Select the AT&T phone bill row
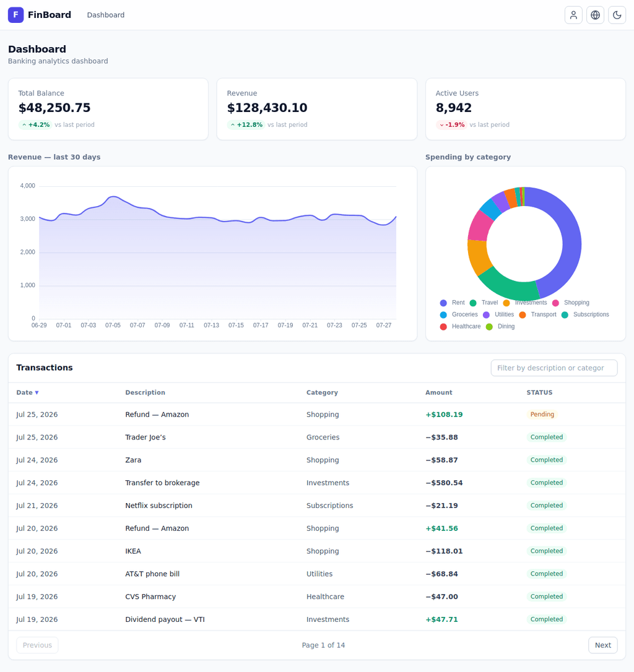This screenshot has height=672, width=634. coord(316,574)
